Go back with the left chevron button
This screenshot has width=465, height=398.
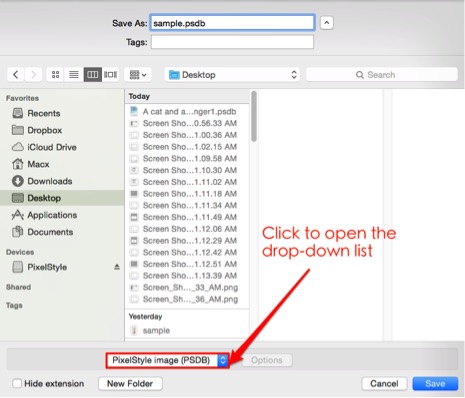(16, 75)
